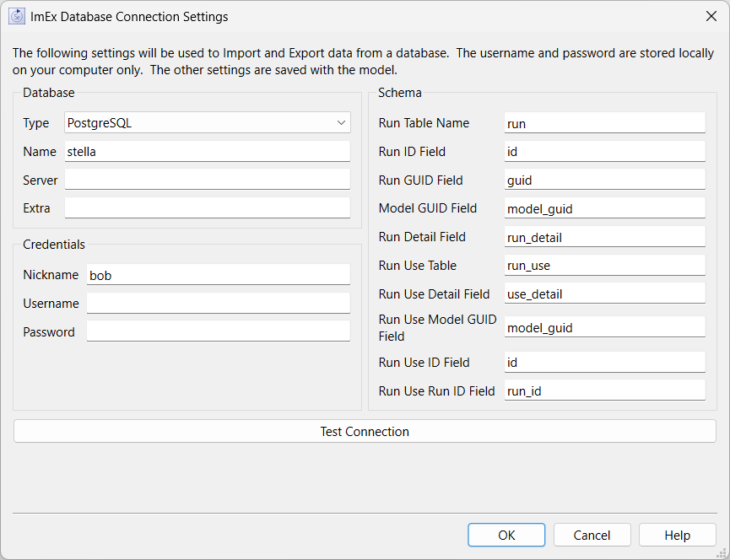Click the Run GUID Field input

coord(605,180)
